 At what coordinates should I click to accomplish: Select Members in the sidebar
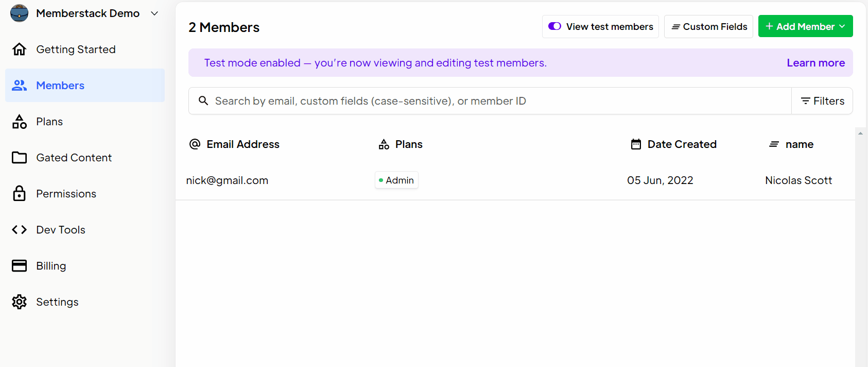click(x=85, y=85)
